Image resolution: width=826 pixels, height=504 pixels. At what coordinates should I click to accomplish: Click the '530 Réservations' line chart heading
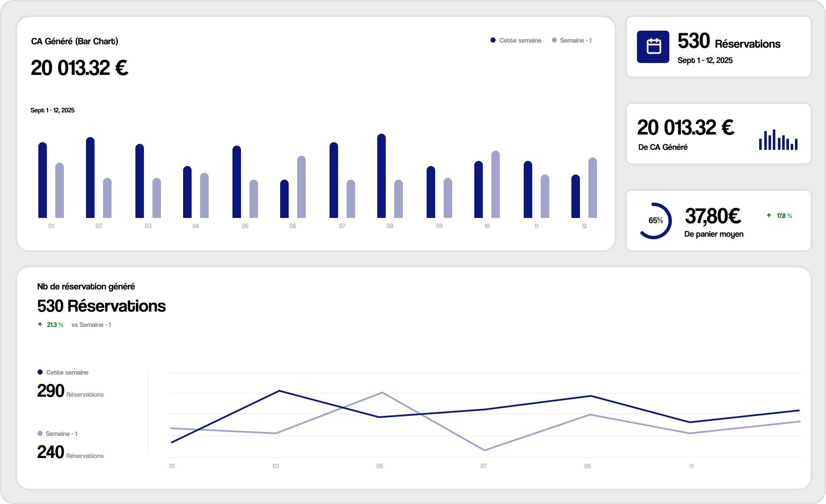tap(101, 306)
